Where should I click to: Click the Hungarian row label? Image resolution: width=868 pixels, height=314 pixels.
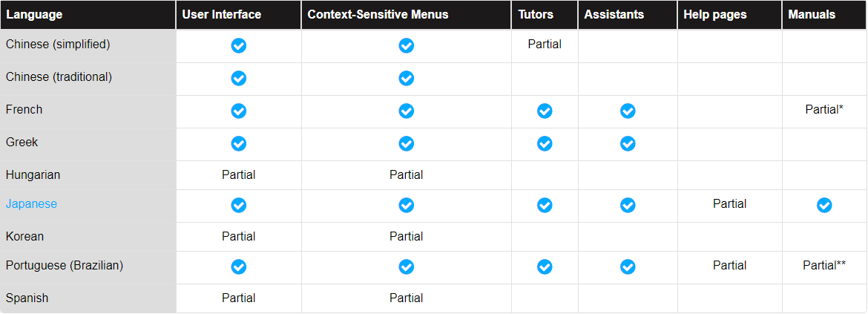pyautogui.click(x=33, y=175)
